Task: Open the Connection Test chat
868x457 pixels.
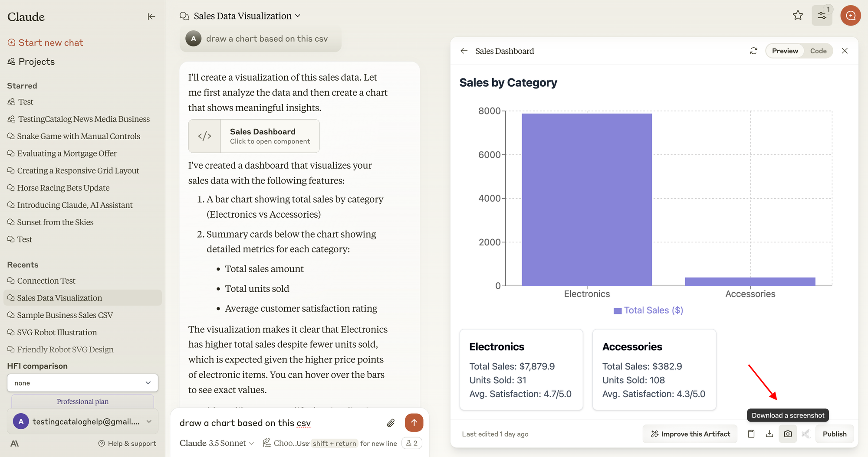Action: point(46,281)
